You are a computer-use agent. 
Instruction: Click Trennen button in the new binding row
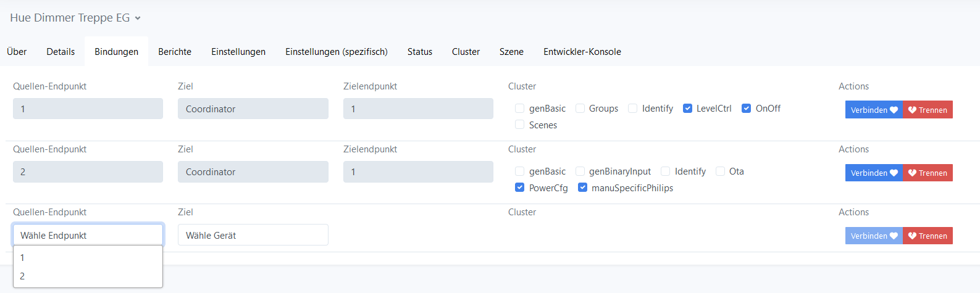927,236
